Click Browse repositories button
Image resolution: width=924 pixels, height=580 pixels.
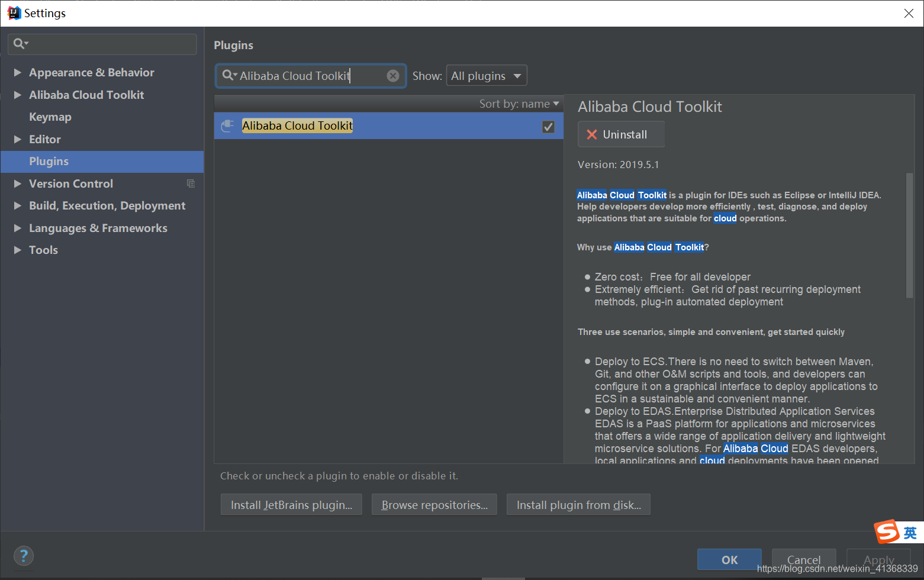pyautogui.click(x=434, y=505)
